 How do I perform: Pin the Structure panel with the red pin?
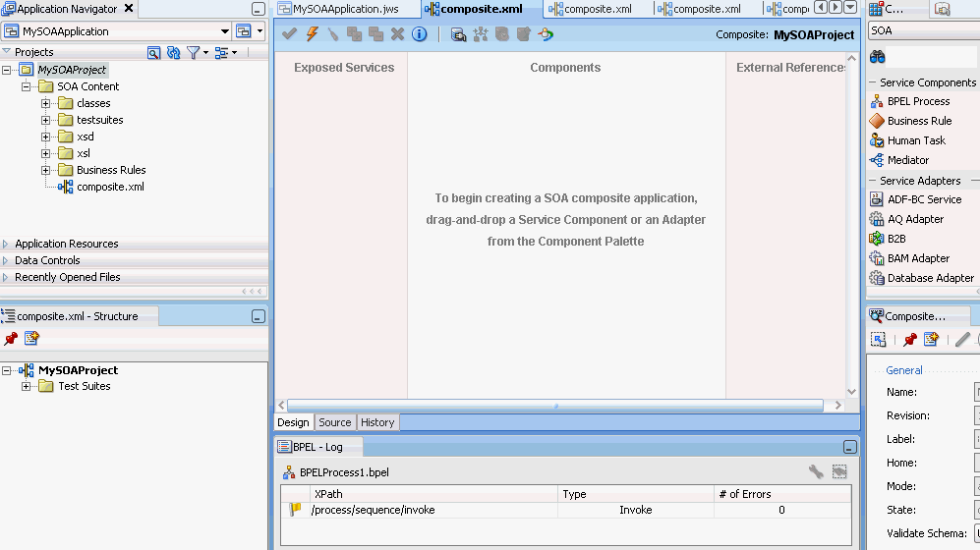pyautogui.click(x=11, y=338)
